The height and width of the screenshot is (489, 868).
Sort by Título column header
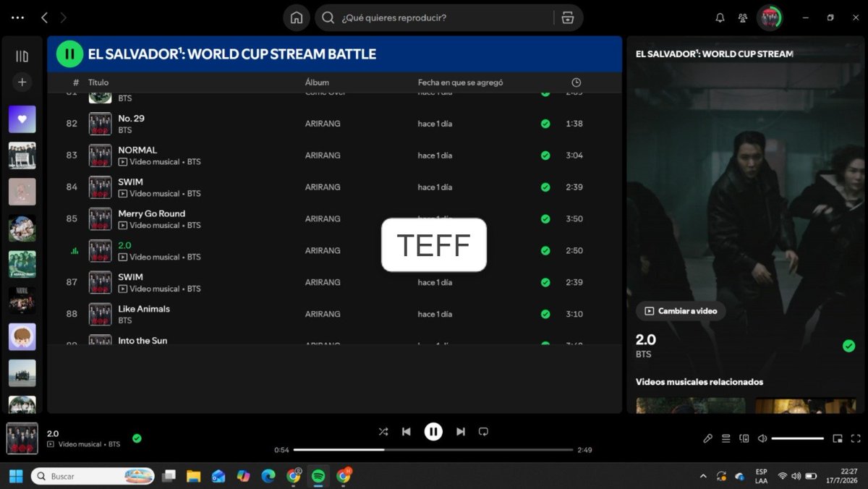click(x=98, y=82)
